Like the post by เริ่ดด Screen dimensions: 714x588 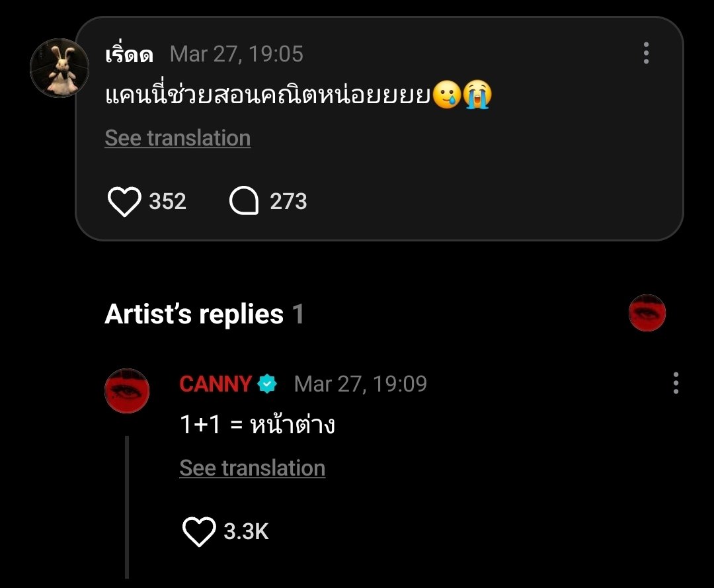point(124,202)
